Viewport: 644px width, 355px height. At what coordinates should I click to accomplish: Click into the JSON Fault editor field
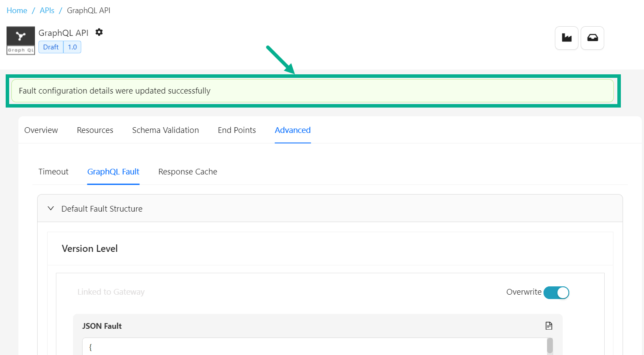(x=306, y=347)
